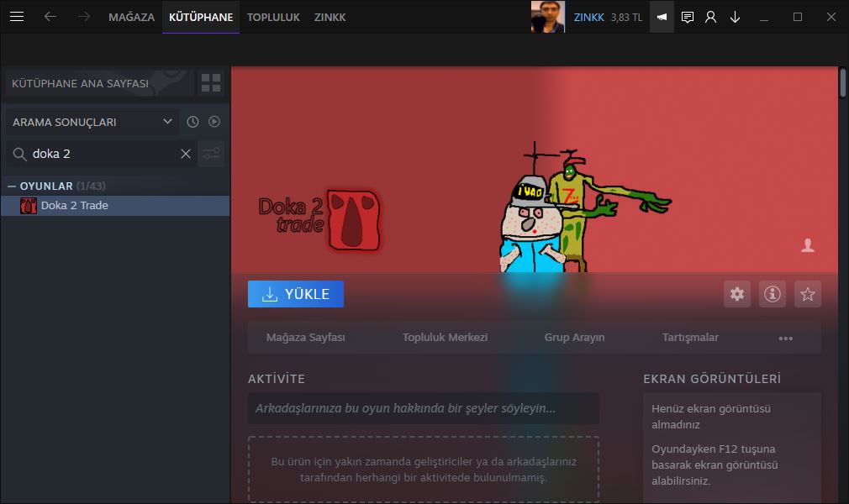Click the activity status input field
The height and width of the screenshot is (504, 849).
[x=424, y=408]
